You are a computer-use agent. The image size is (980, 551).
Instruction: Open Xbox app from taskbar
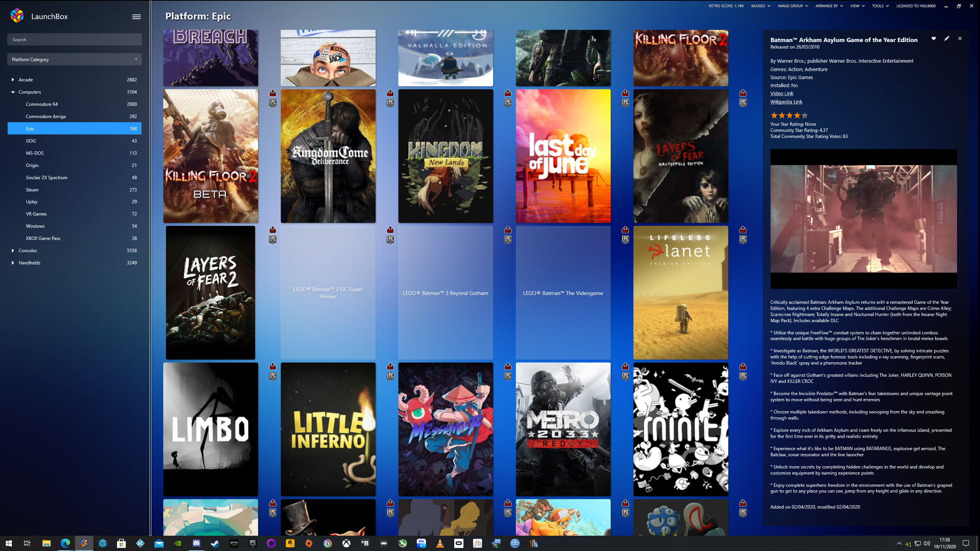click(x=346, y=543)
